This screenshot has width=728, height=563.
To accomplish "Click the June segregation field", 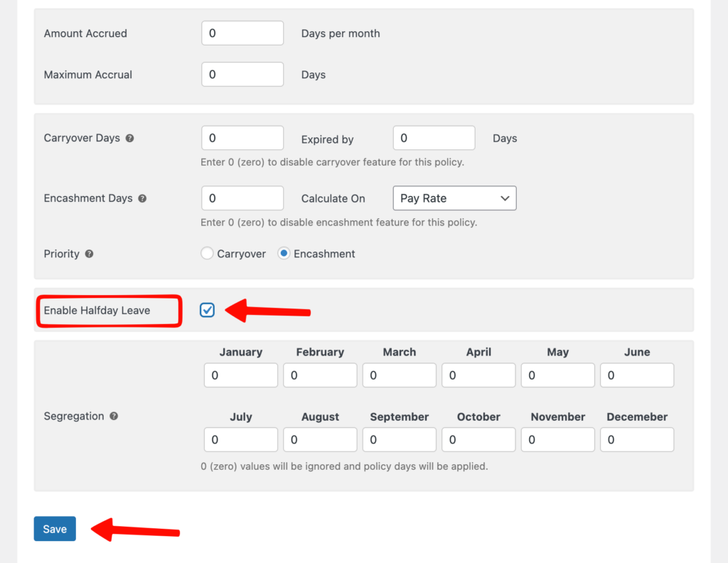I will point(637,375).
